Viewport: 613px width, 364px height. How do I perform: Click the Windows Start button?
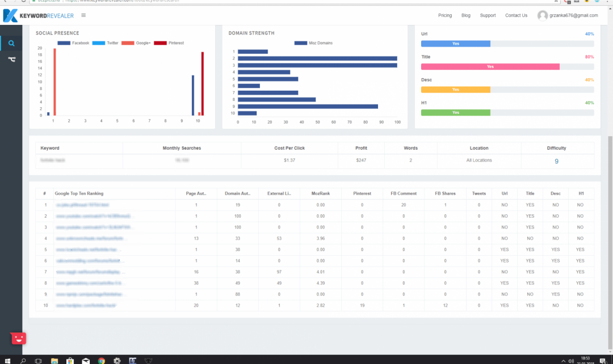point(7,360)
